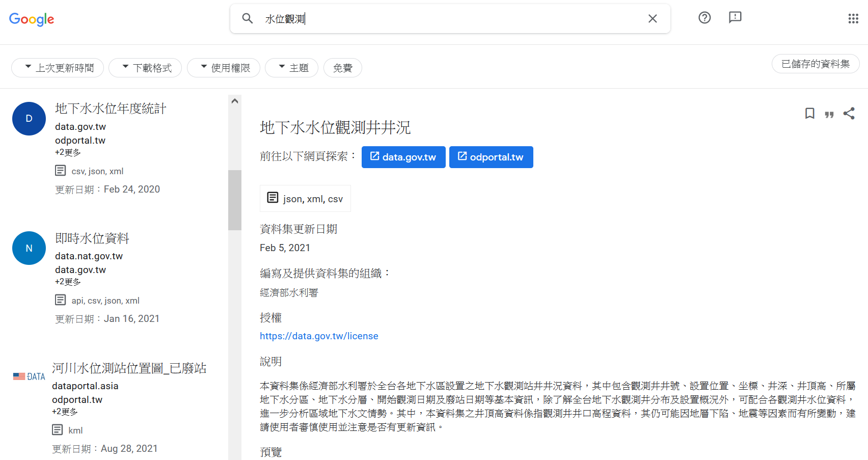Viewport: 868px width, 460px height.
Task: Open the help question mark icon
Action: point(704,18)
